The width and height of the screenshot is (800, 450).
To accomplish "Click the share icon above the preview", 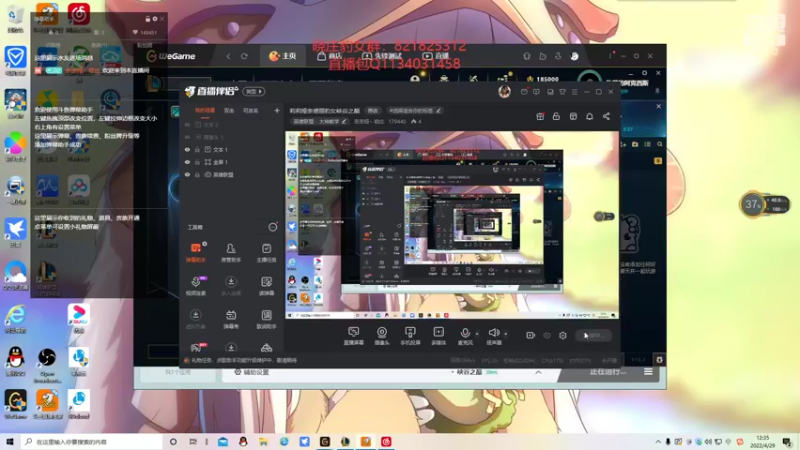I will 606,116.
